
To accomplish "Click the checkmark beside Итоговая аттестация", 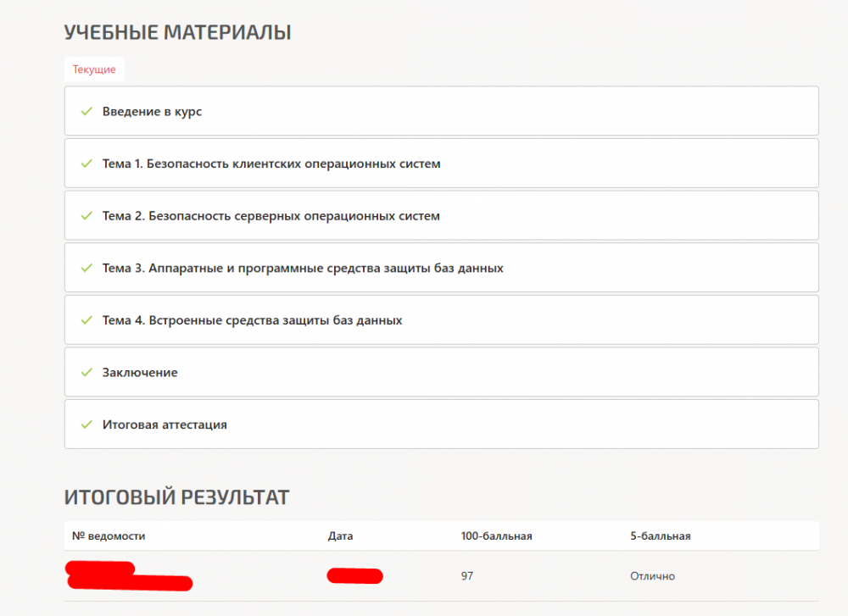I will [x=86, y=425].
